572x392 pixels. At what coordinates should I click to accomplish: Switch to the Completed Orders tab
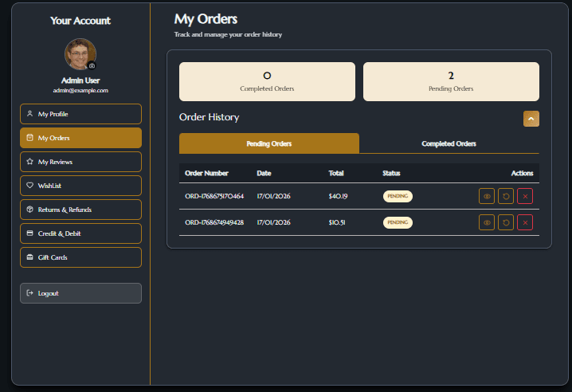click(x=449, y=143)
